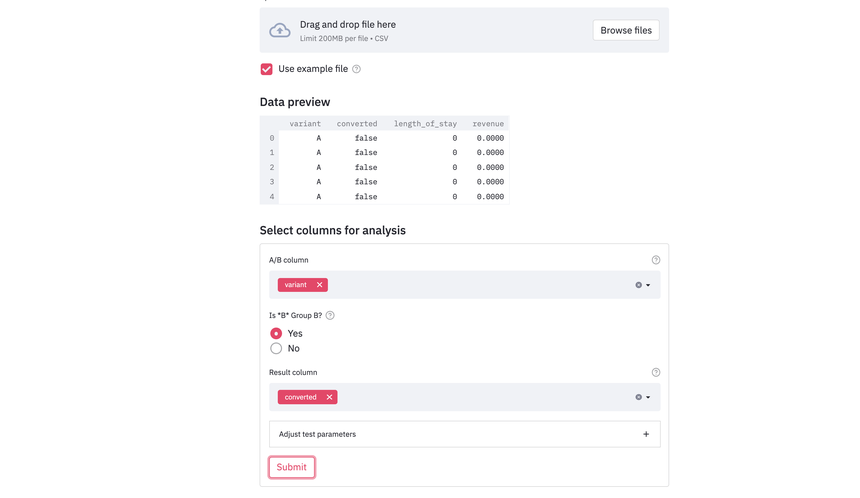This screenshot has width=860, height=498.
Task: Click the revenue column header
Action: pos(488,124)
